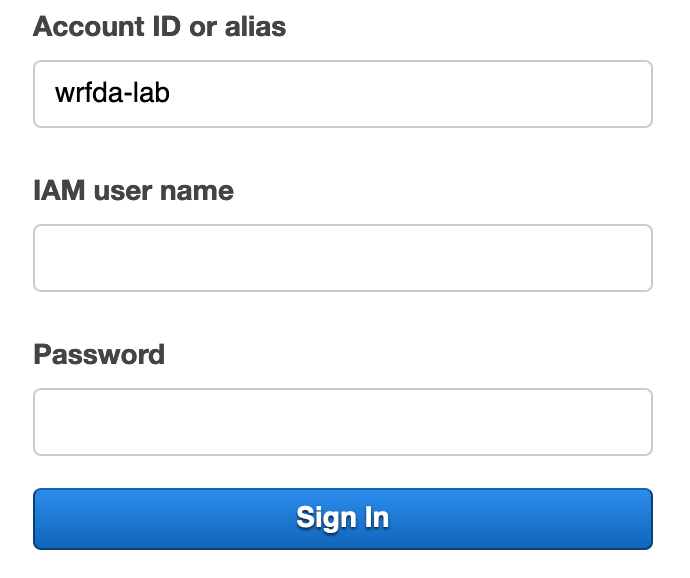Viewport: 690px width, 578px height.
Task: Click the "Account ID or alias" label
Action: pos(160,26)
